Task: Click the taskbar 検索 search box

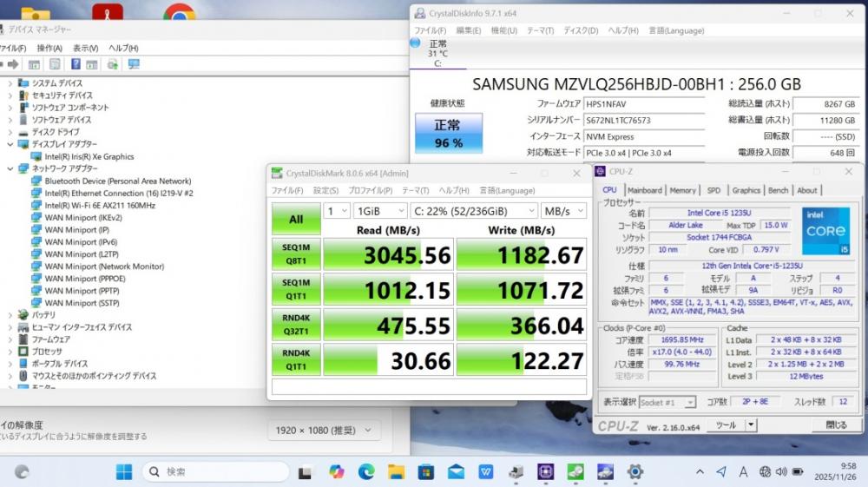Action: (x=216, y=471)
